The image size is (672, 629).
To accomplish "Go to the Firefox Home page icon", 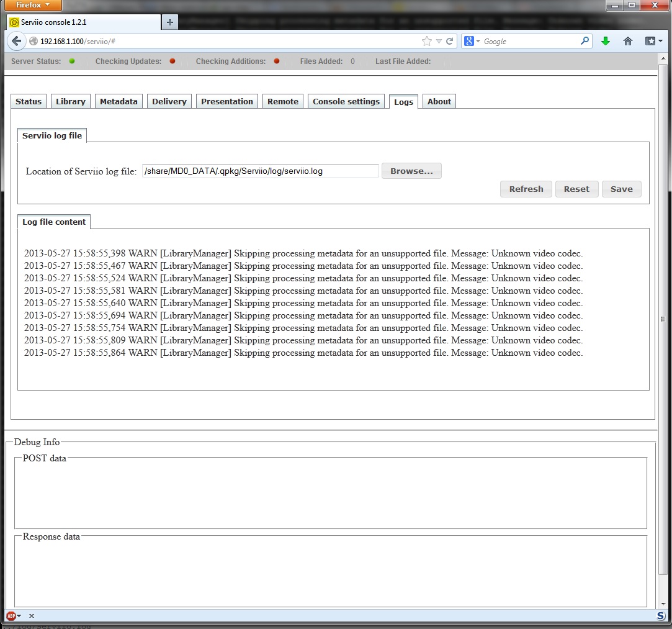I will tap(628, 41).
